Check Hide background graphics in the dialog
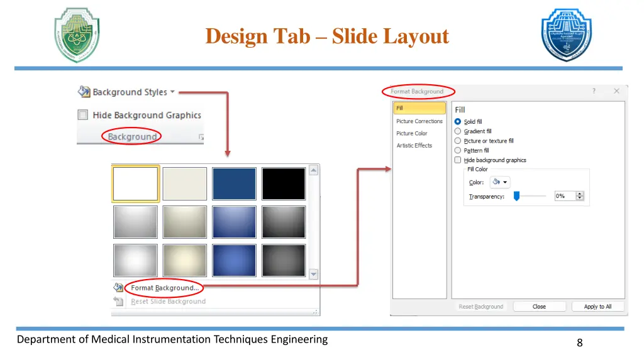Image resolution: width=644 pixels, height=362 pixels. (x=458, y=160)
